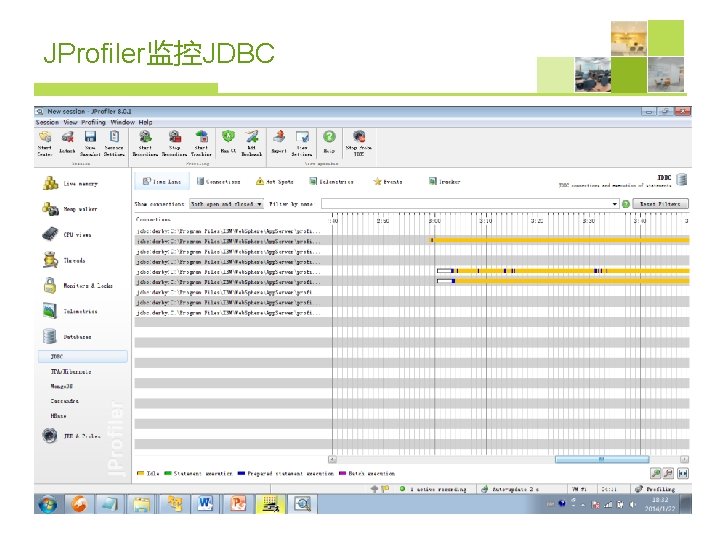Screen dimensions: 720x540
Task: Switch to Tracker tab
Action: click(x=444, y=182)
